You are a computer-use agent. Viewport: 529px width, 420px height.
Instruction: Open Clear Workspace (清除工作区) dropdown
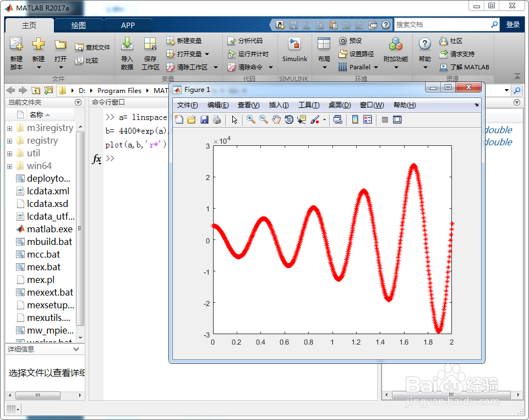point(216,67)
